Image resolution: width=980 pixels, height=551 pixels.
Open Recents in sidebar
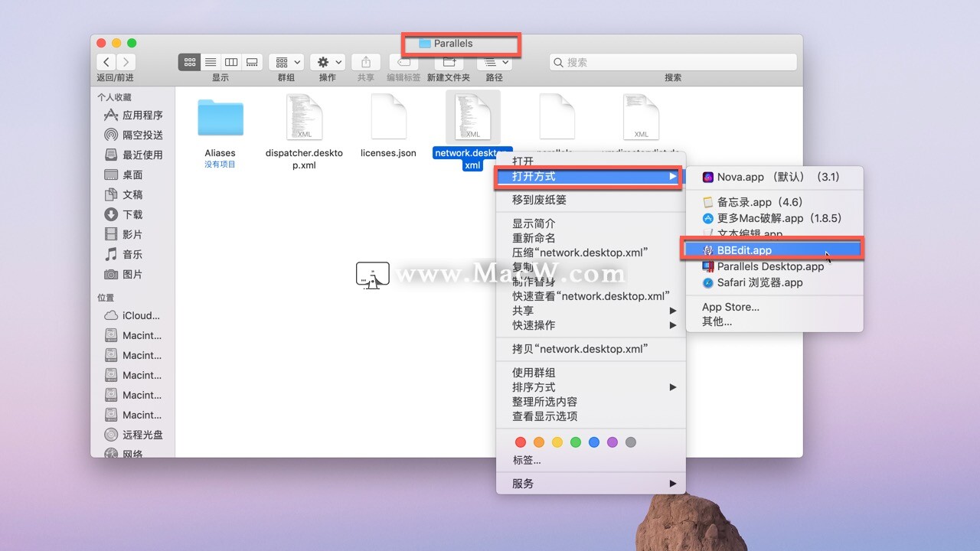[133, 155]
